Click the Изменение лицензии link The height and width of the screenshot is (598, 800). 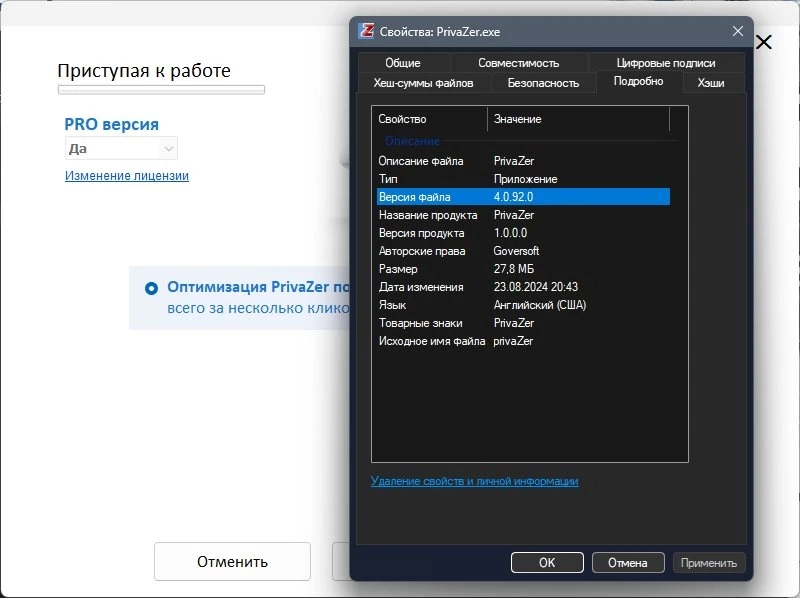click(127, 176)
